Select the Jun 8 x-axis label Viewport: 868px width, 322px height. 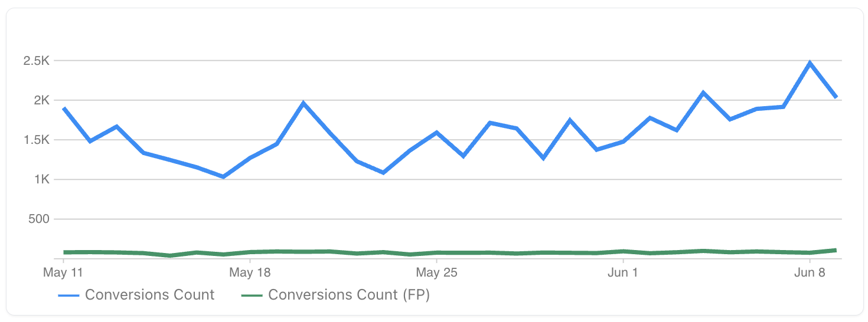click(810, 273)
